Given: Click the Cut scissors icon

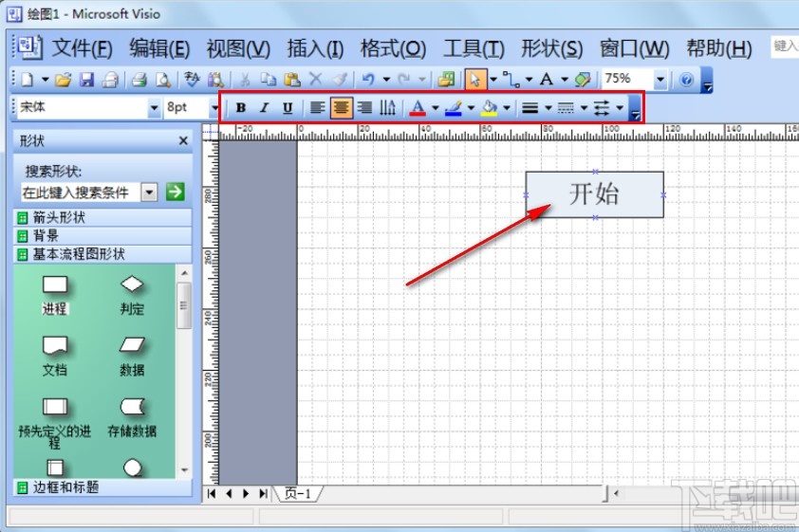Looking at the screenshot, I should (x=245, y=80).
